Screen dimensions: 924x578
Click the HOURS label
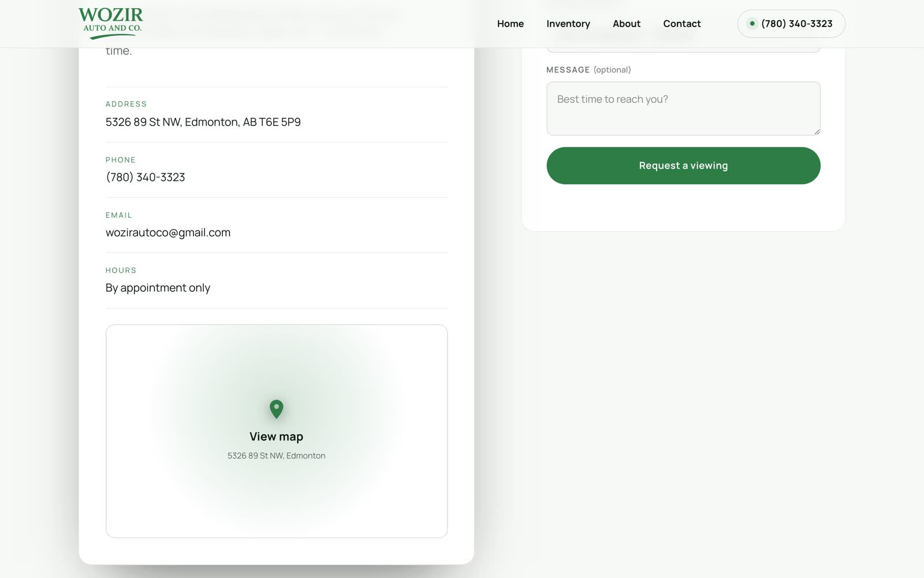121,271
